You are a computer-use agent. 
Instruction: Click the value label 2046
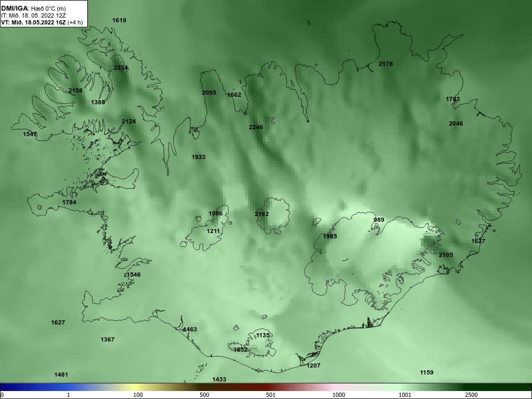(x=456, y=123)
